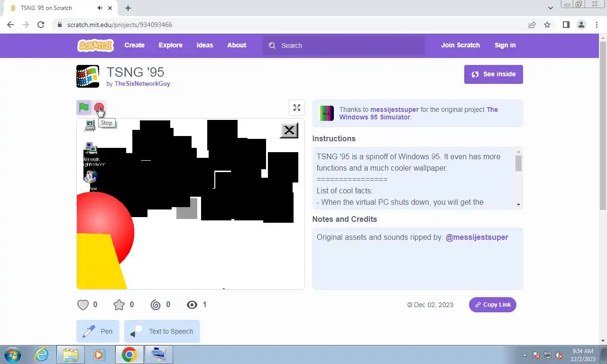Image resolution: width=607 pixels, height=364 pixels.
Task: Open messijestsuper link in the thanks box
Action: (x=395, y=109)
